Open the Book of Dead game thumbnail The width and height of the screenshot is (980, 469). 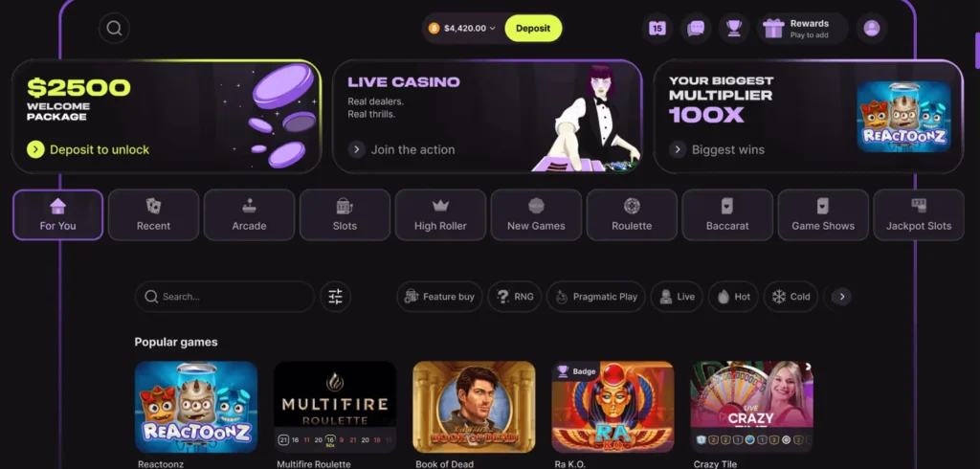click(x=474, y=407)
